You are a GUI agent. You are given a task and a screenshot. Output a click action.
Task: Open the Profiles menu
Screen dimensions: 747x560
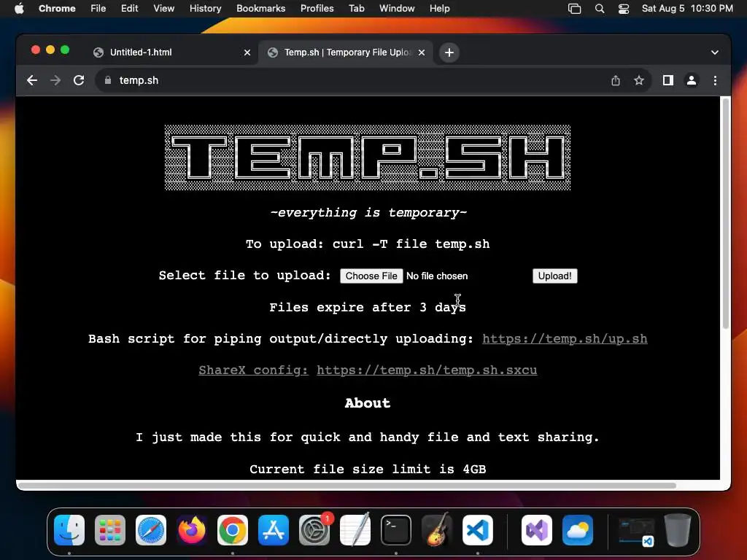pyautogui.click(x=317, y=9)
